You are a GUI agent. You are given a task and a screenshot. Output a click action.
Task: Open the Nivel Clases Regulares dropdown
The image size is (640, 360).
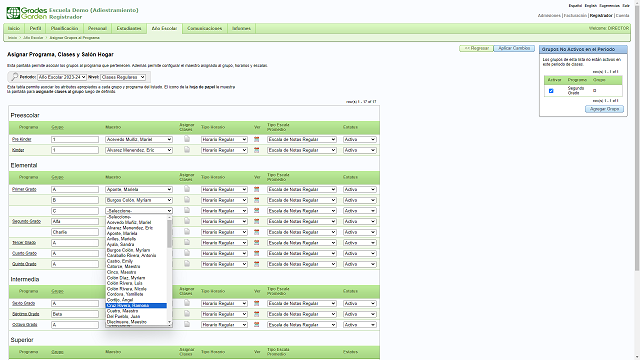coord(123,77)
